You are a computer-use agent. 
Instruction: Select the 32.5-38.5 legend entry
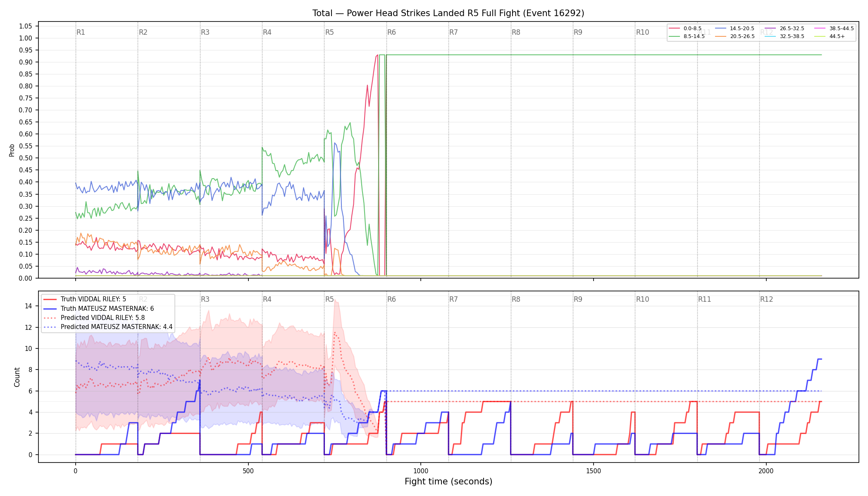click(x=785, y=36)
